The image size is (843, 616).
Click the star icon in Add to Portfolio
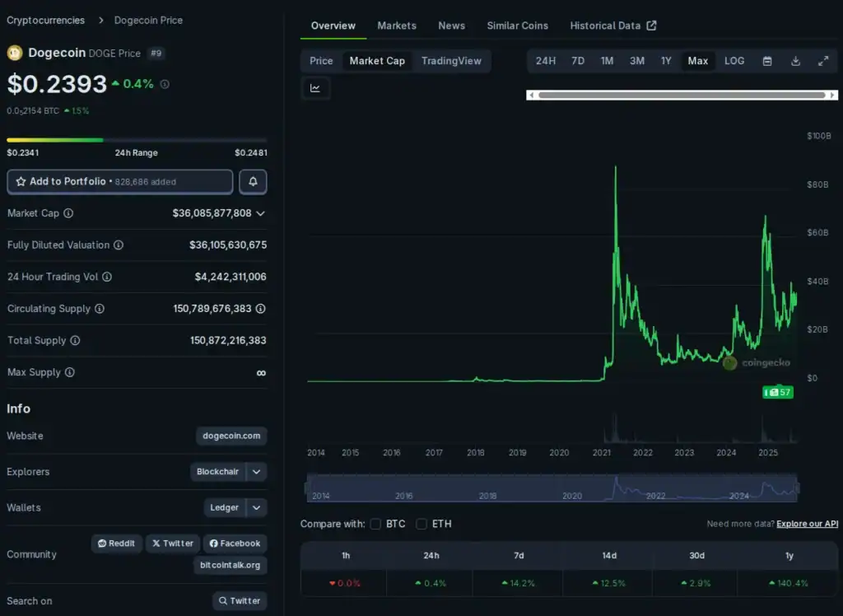pyautogui.click(x=21, y=181)
